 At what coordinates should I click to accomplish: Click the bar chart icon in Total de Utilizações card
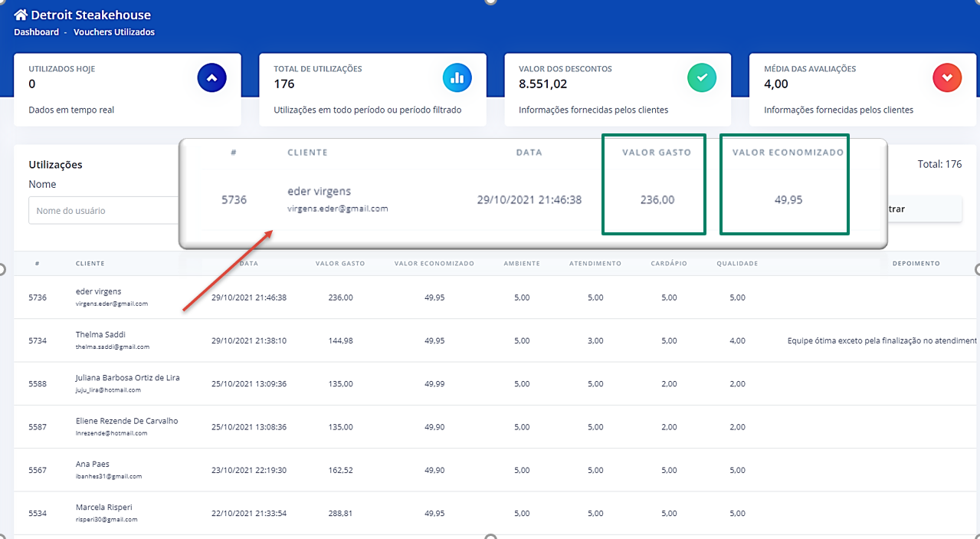click(x=457, y=77)
